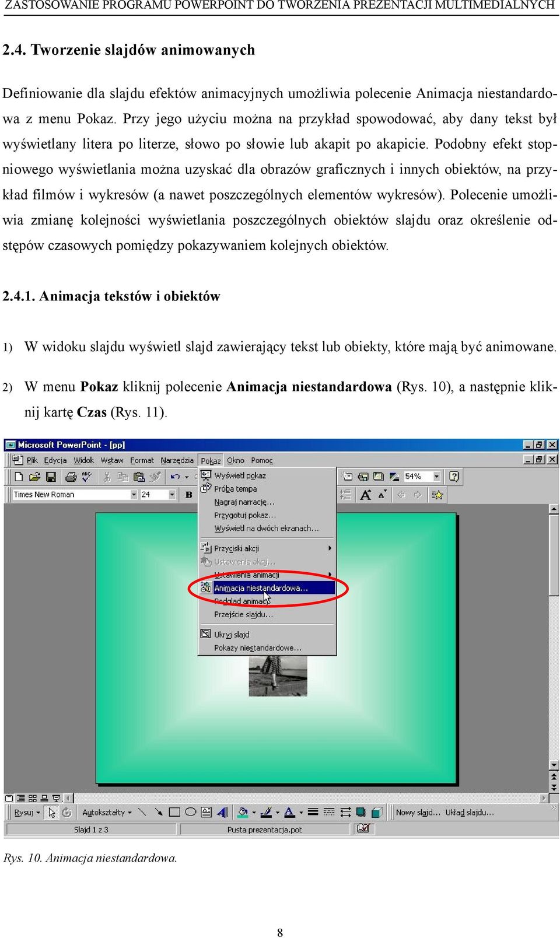Select the Rectangle drawing tool
Screen dimensions: 560x938
pyautogui.click(x=174, y=812)
